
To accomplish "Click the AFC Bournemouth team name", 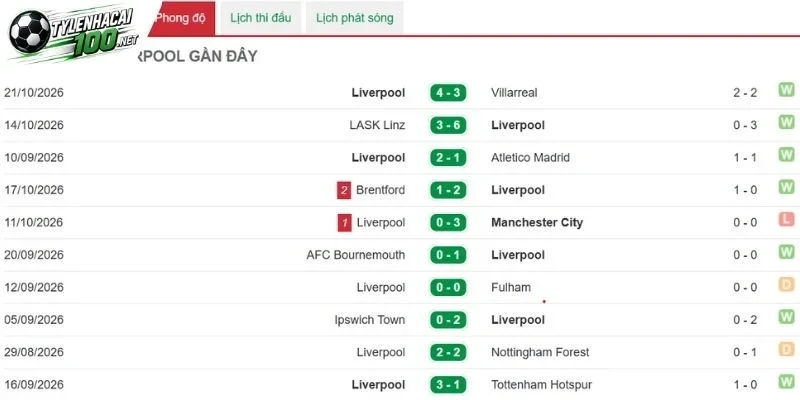I will 356,255.
